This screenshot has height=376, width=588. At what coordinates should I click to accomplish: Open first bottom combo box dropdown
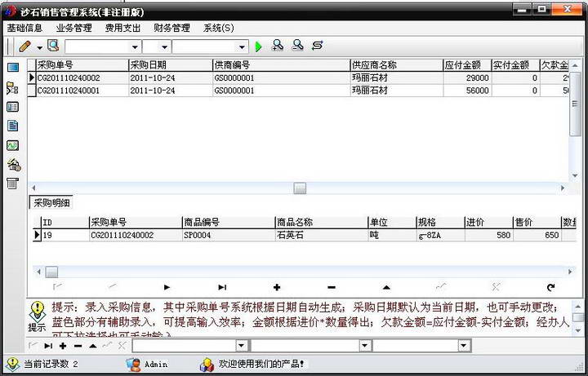[x=242, y=346]
